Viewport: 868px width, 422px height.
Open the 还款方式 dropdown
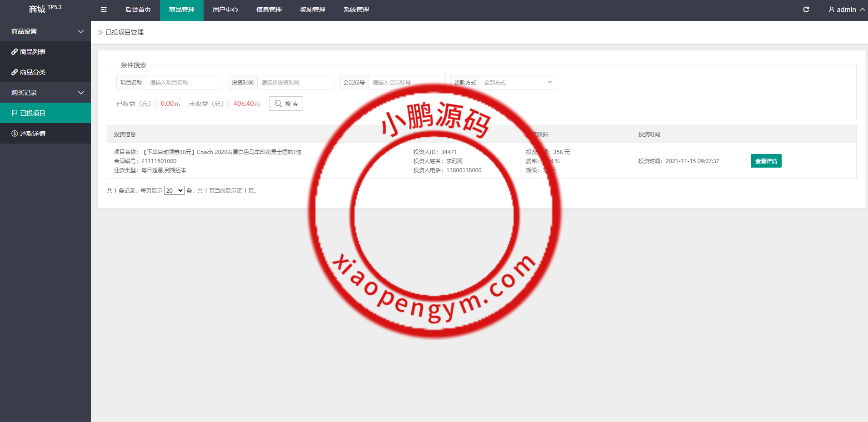point(518,82)
